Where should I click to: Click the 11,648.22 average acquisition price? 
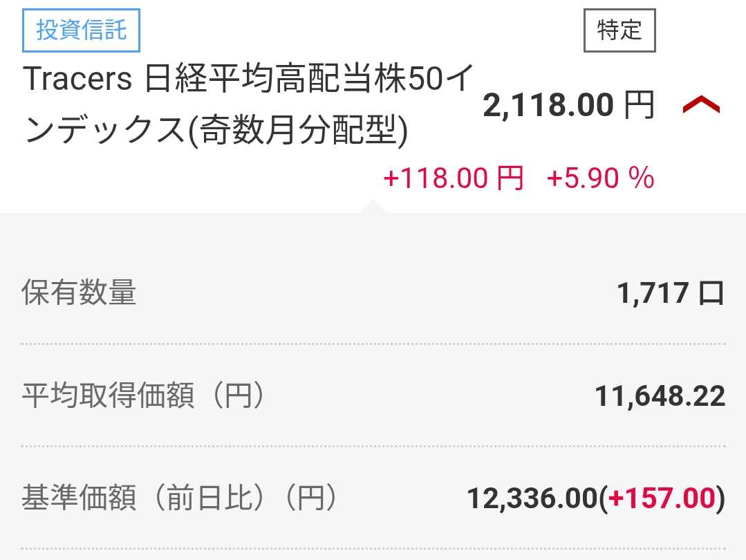tap(660, 396)
